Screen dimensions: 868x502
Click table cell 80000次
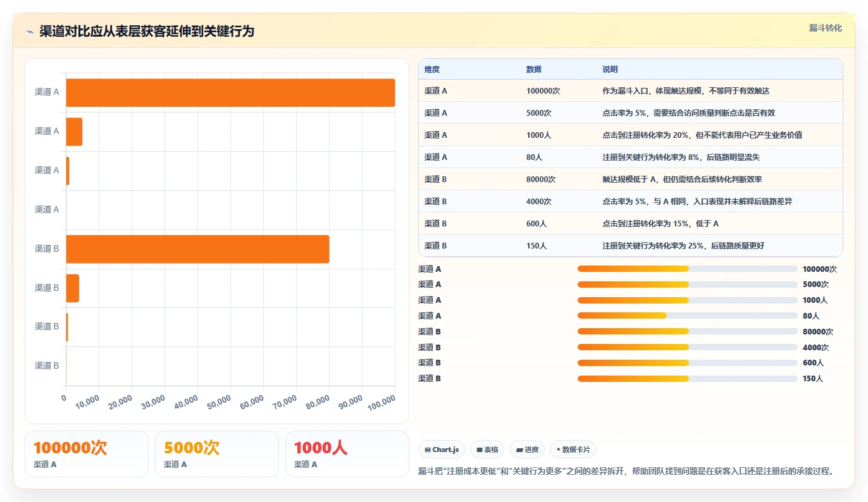click(x=541, y=180)
